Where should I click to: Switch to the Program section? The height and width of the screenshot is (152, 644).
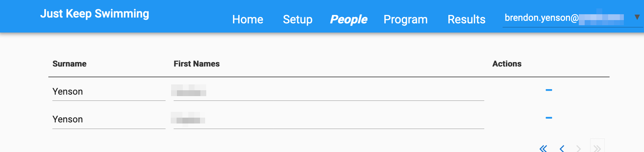(x=406, y=19)
